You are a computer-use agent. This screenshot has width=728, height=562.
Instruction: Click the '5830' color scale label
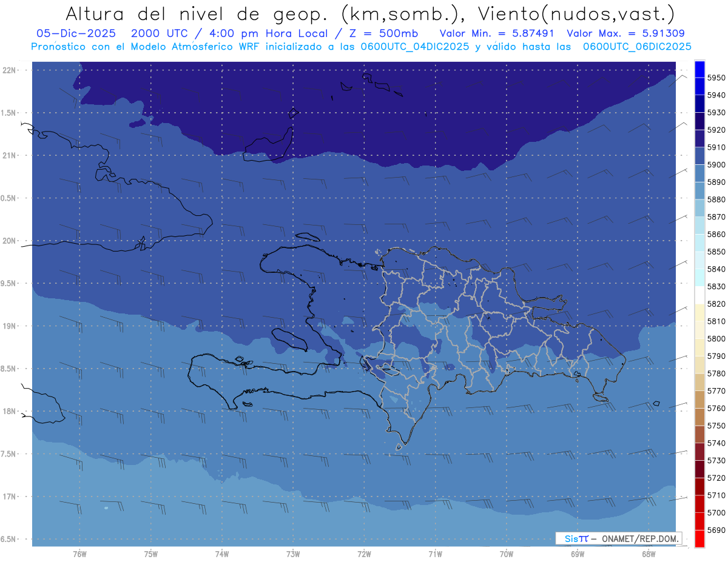(x=716, y=287)
